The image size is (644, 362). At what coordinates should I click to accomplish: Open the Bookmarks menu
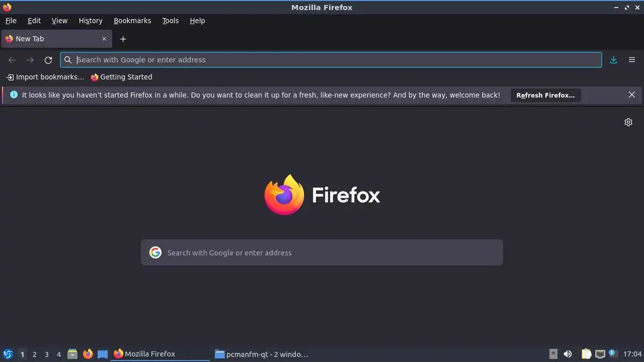[132, 21]
